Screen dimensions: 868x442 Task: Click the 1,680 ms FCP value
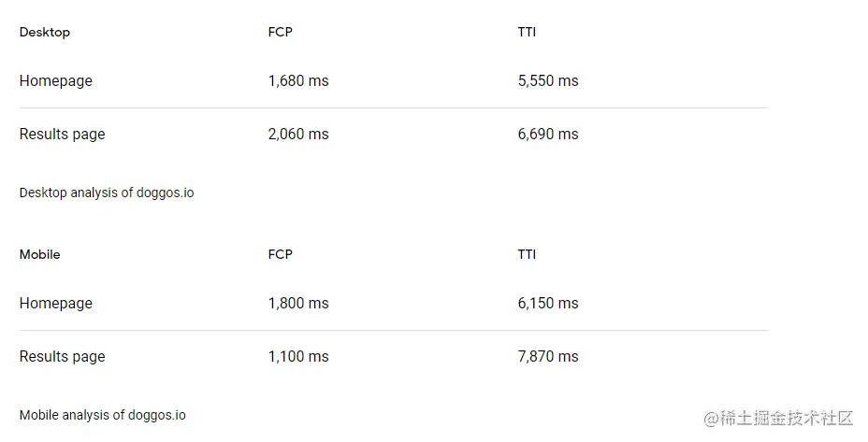[x=298, y=81]
